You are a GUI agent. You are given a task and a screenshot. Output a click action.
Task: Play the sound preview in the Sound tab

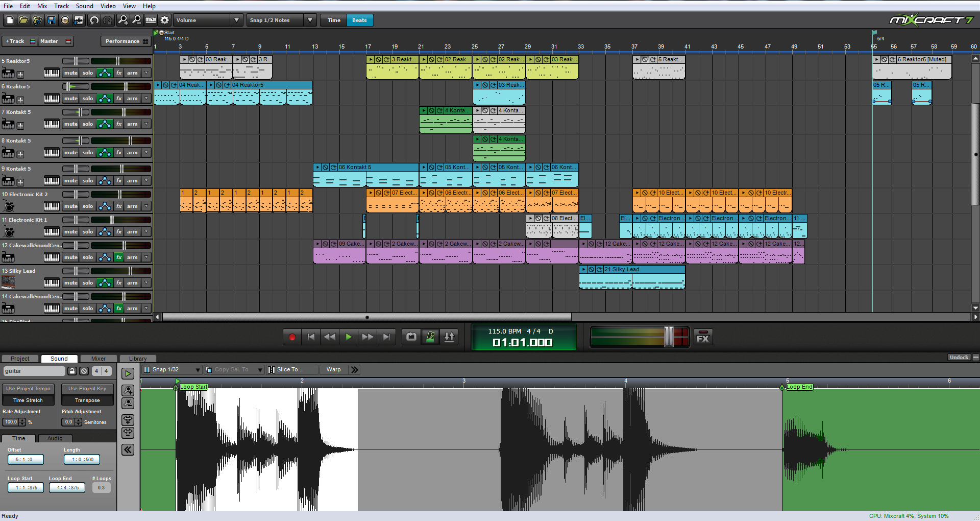[x=128, y=374]
